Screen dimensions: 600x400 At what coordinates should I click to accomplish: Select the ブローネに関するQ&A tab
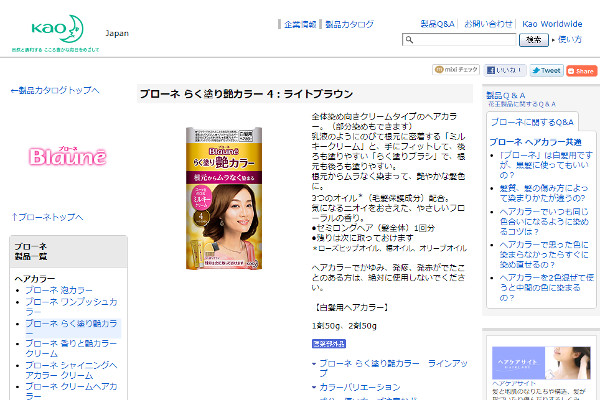click(532, 122)
